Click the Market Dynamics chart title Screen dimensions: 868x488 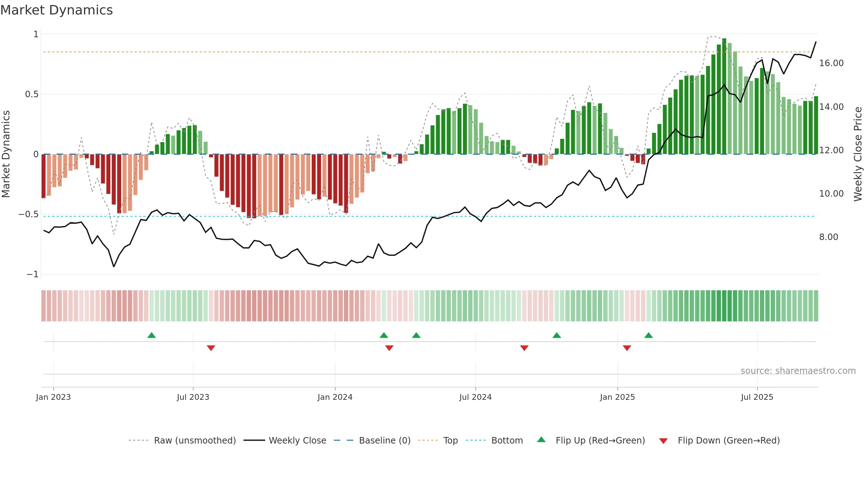coord(56,10)
